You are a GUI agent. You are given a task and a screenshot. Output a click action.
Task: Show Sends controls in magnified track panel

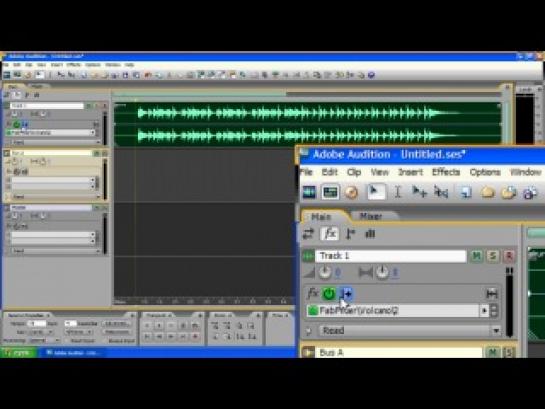350,234
